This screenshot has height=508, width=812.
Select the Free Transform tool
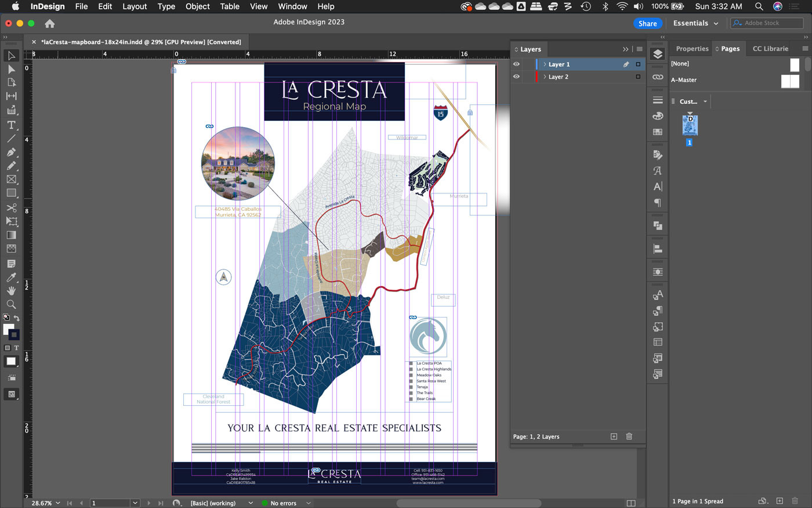11,221
